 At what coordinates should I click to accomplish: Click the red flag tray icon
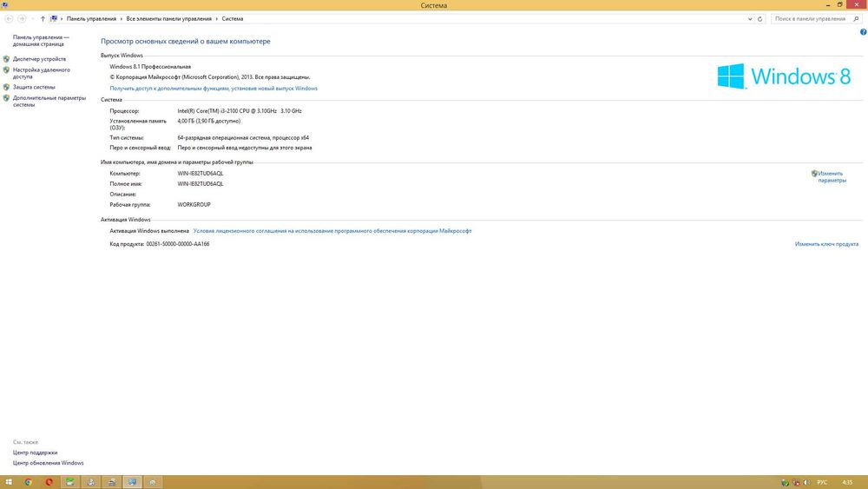[x=796, y=482]
